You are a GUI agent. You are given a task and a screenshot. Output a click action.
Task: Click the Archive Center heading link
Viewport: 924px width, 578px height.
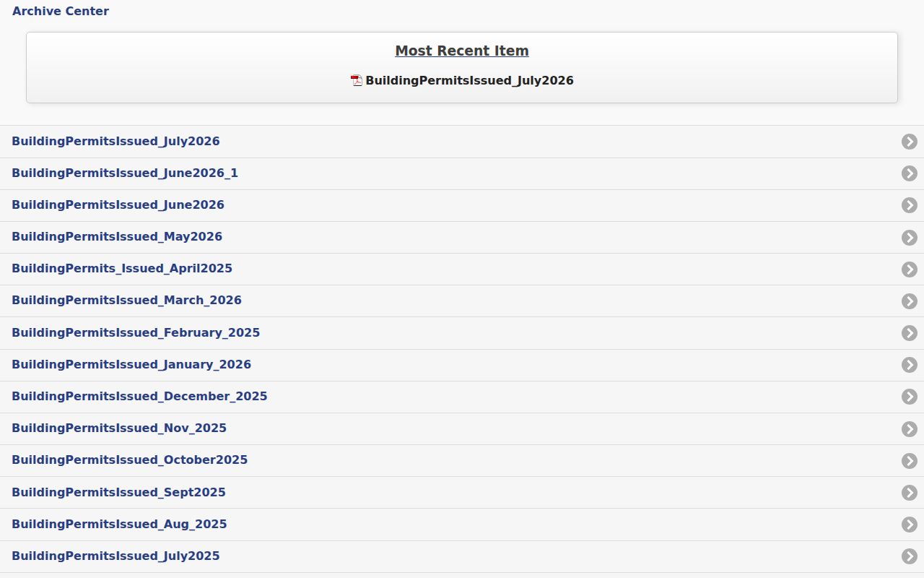click(x=61, y=11)
